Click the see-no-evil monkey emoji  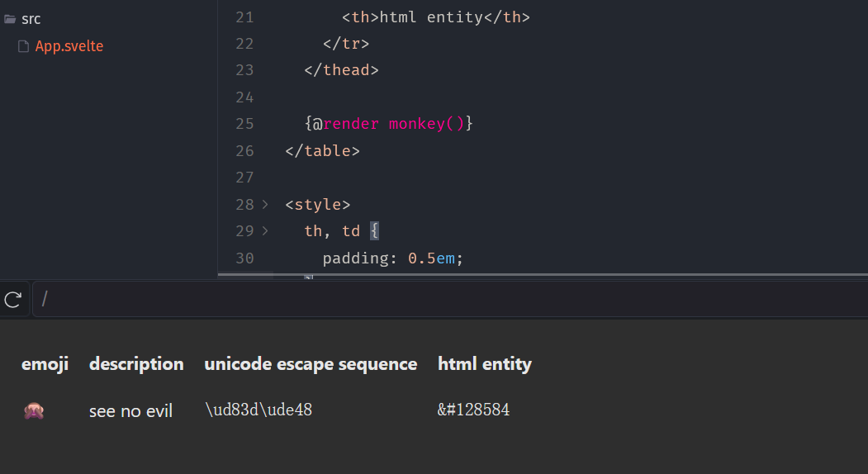(x=34, y=410)
